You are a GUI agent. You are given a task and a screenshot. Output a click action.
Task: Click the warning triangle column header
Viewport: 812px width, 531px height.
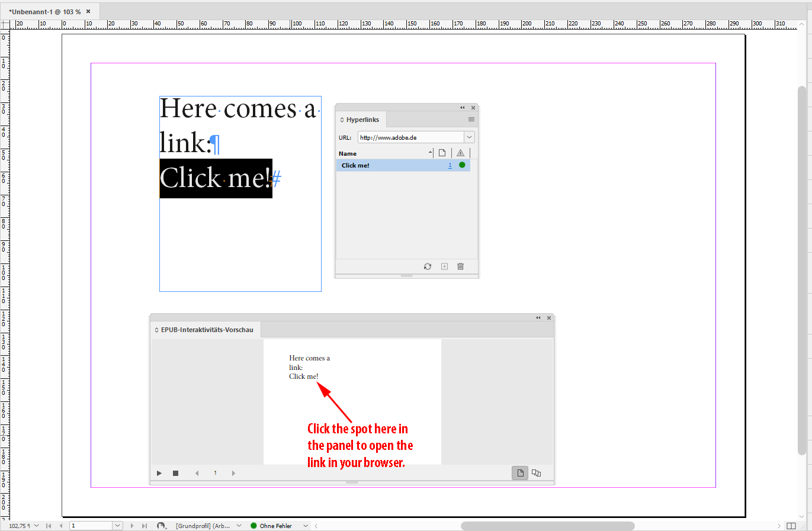coord(460,153)
